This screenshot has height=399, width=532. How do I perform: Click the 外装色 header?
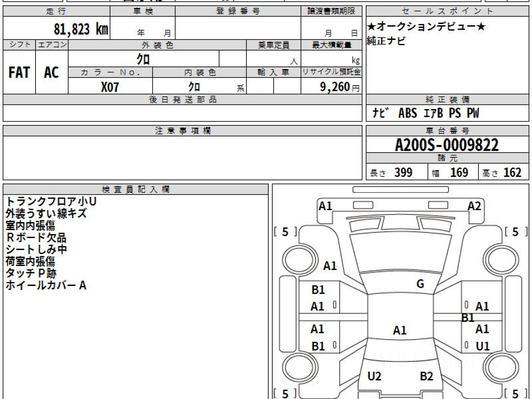click(157, 45)
